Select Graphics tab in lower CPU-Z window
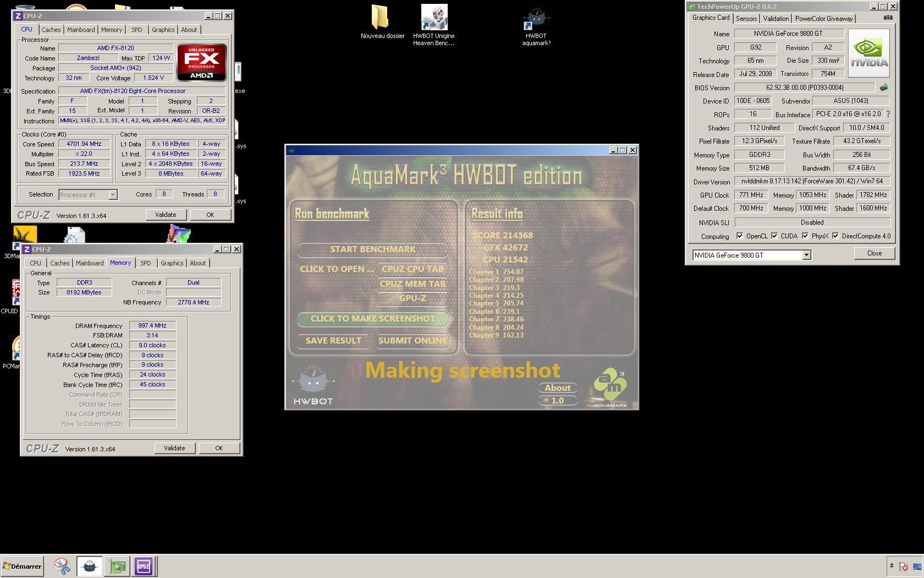This screenshot has height=578, width=924. point(172,263)
